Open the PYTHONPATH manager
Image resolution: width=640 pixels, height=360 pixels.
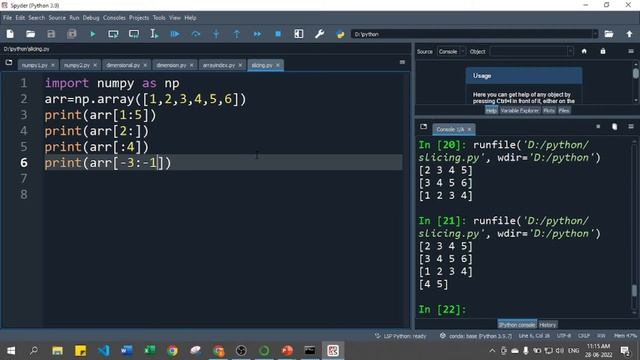[x=340, y=34]
